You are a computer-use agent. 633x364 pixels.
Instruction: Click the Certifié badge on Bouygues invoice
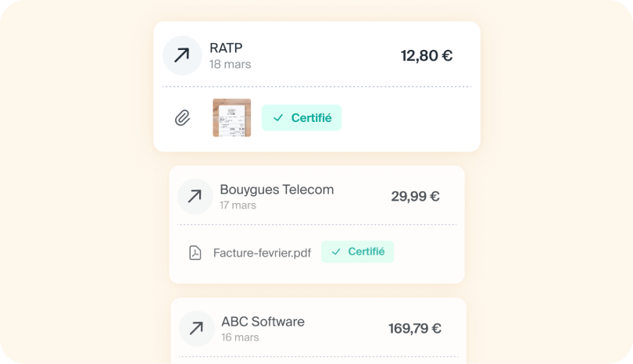(x=357, y=252)
